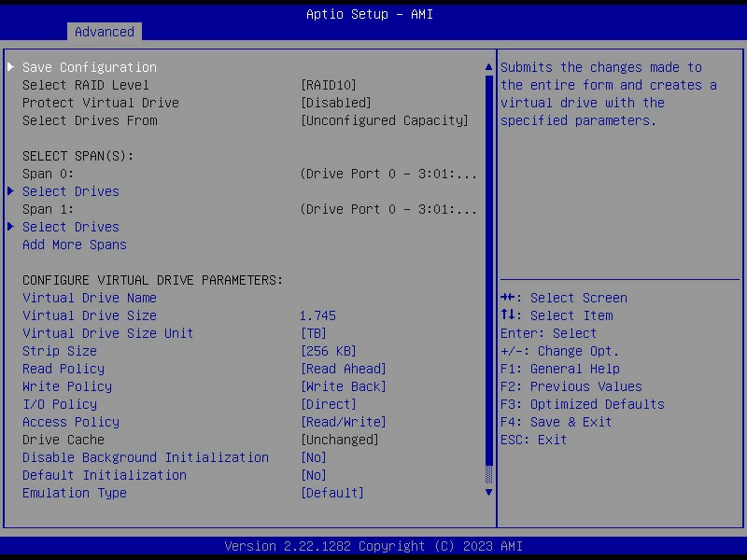Click the F2: Previous Values hint
This screenshot has width=747, height=560.
click(x=571, y=386)
